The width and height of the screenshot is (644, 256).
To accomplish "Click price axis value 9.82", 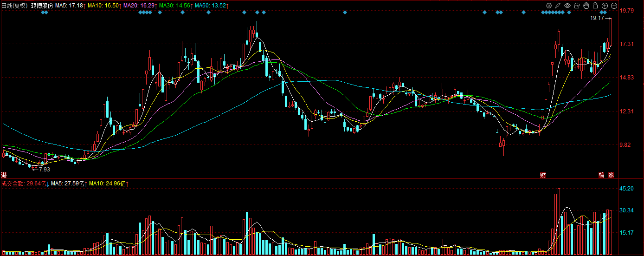I will 626,145.
